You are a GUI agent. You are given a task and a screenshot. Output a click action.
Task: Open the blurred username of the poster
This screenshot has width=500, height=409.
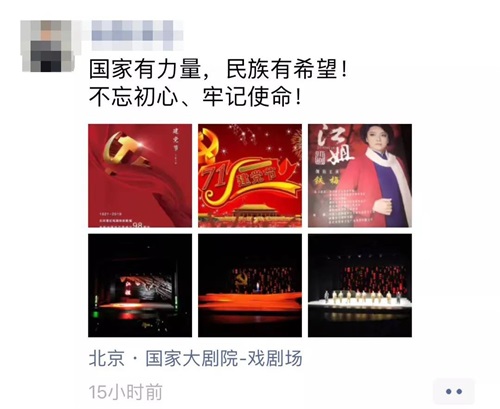coord(137,35)
